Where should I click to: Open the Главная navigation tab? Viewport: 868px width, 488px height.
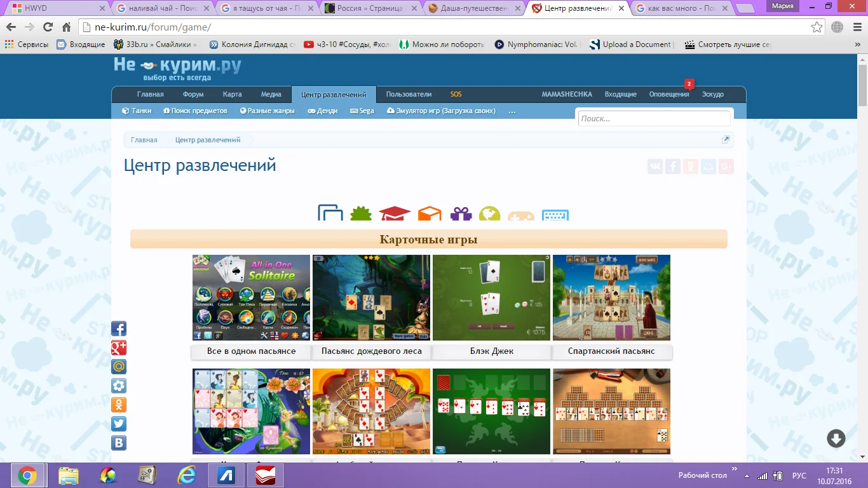click(151, 94)
